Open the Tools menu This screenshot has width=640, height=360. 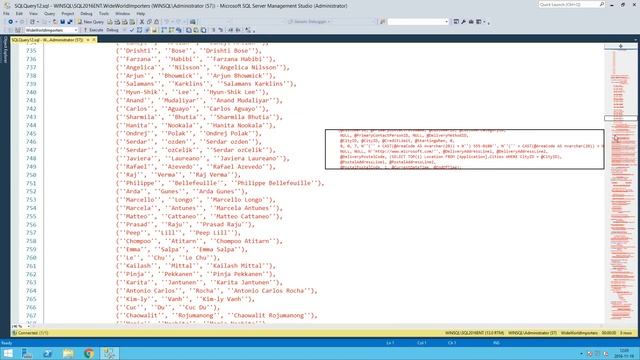(x=104, y=13)
